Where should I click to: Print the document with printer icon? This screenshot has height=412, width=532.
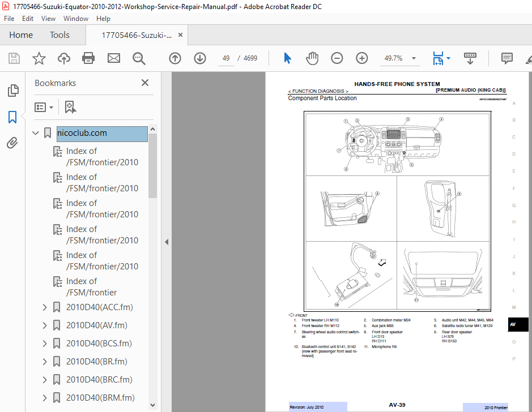[88, 58]
